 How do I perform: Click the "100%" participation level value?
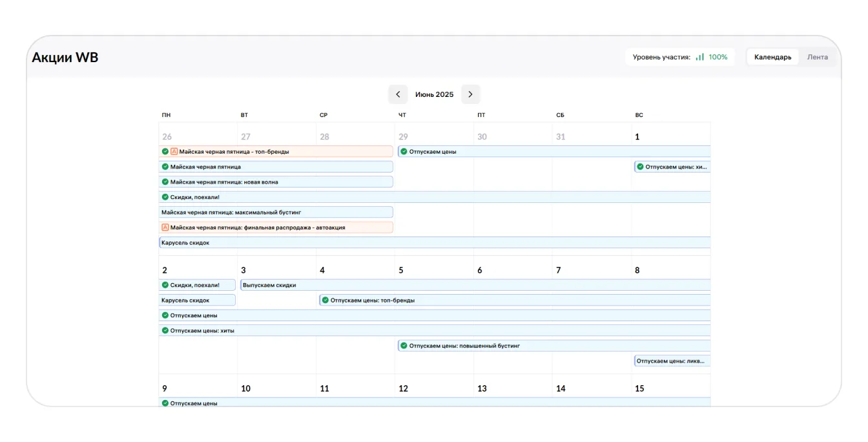[718, 57]
